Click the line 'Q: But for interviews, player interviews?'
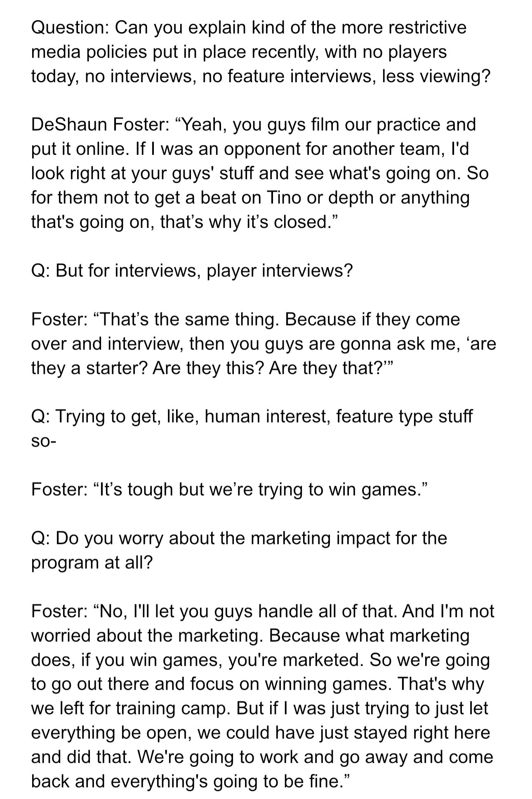The height and width of the screenshot is (799, 532). click(x=192, y=271)
